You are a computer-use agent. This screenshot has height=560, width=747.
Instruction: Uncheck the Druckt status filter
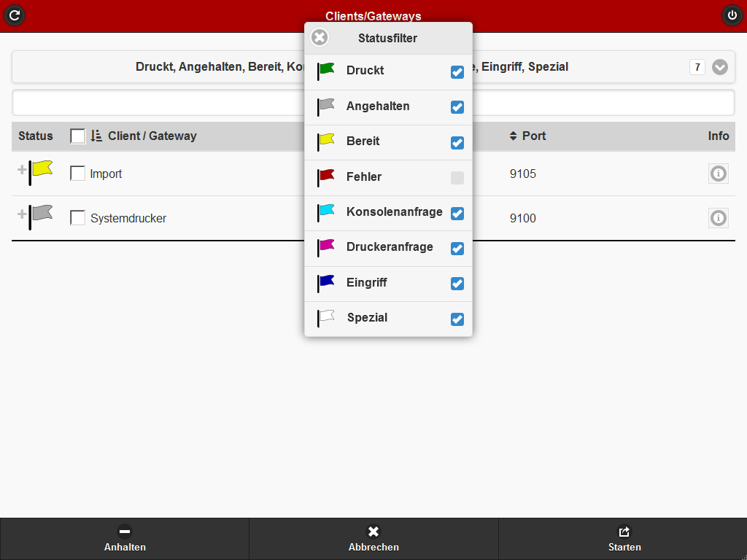pos(457,71)
